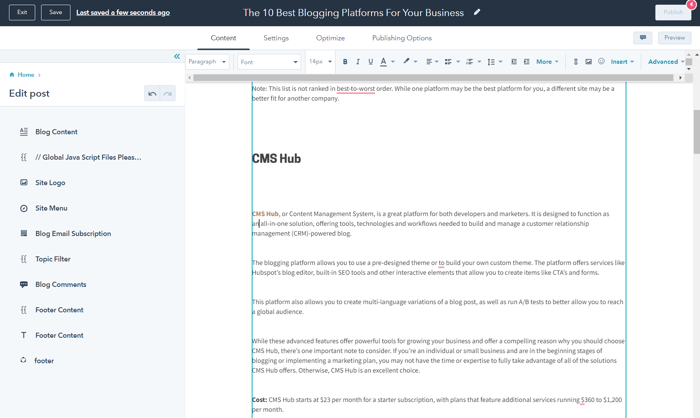This screenshot has width=700, height=418.
Task: Redo the last edit
Action: (167, 94)
